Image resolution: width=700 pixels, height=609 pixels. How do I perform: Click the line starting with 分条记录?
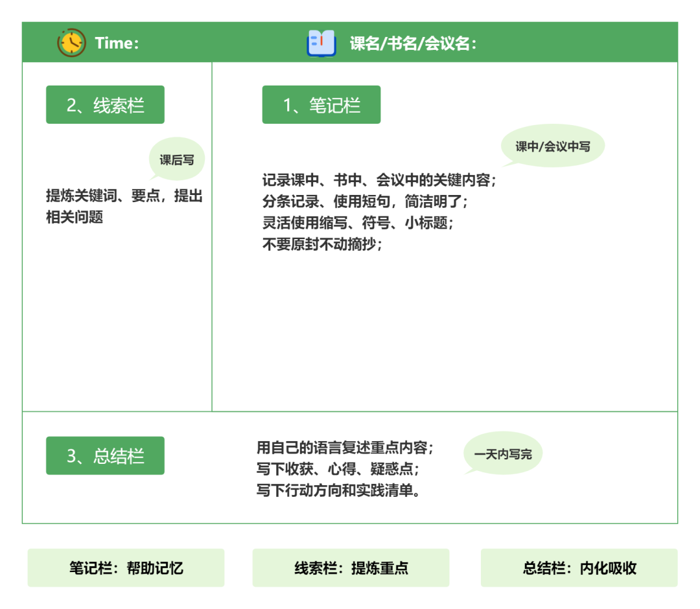click(365, 201)
